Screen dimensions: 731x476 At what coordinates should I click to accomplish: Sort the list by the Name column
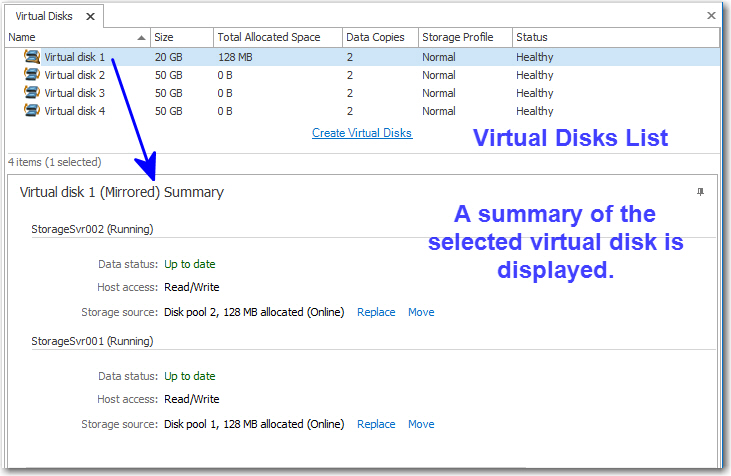[77, 37]
